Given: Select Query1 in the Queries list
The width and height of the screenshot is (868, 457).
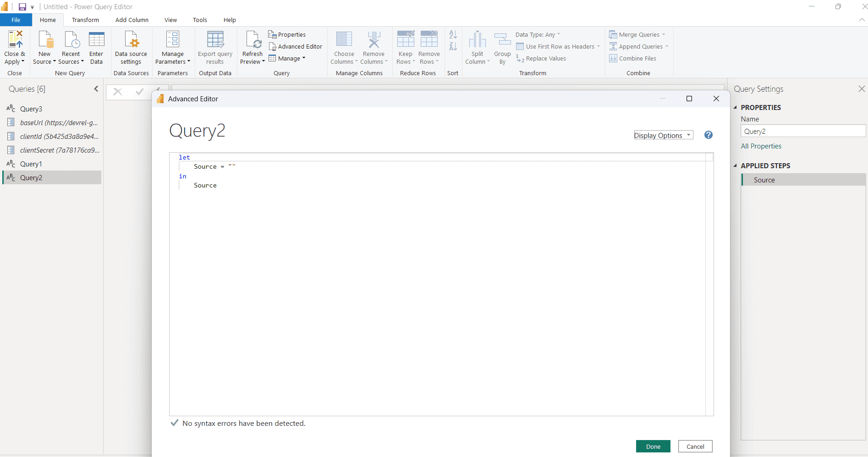Looking at the screenshot, I should pos(52,164).
